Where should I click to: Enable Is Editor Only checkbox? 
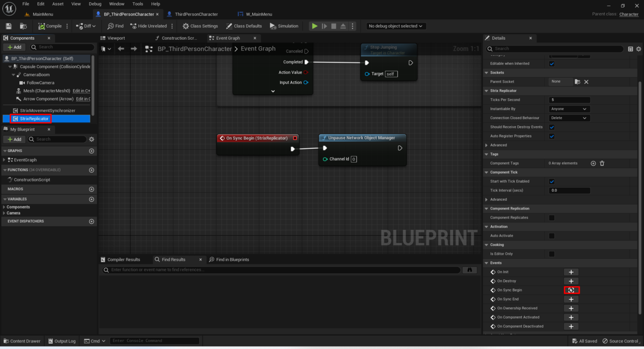[552, 254]
